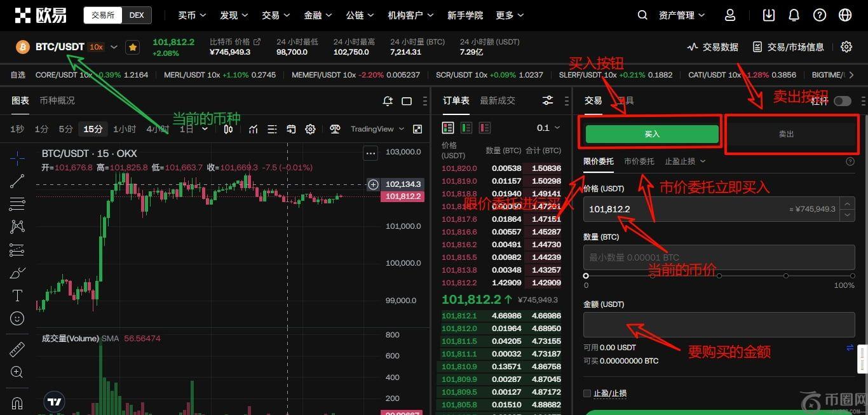This screenshot has width=868, height=415.
Task: Open the candlestick chart type icon
Action: pyautogui.click(x=228, y=129)
